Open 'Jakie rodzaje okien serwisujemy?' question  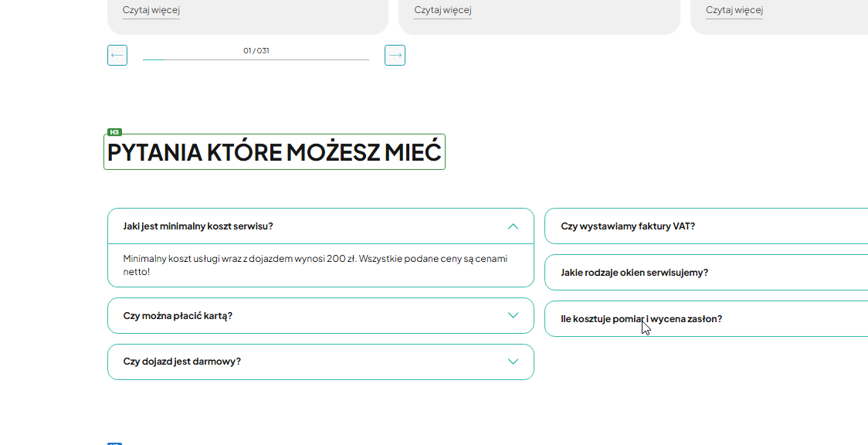coord(634,273)
